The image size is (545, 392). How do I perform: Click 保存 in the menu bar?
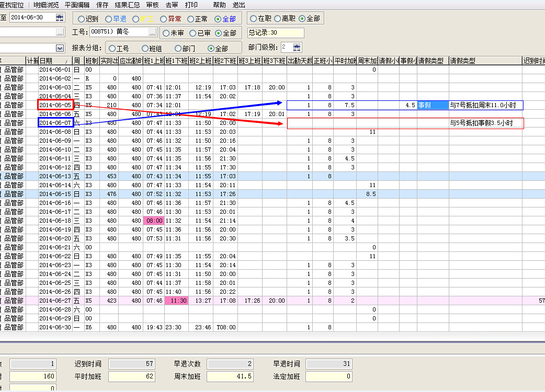pos(102,5)
